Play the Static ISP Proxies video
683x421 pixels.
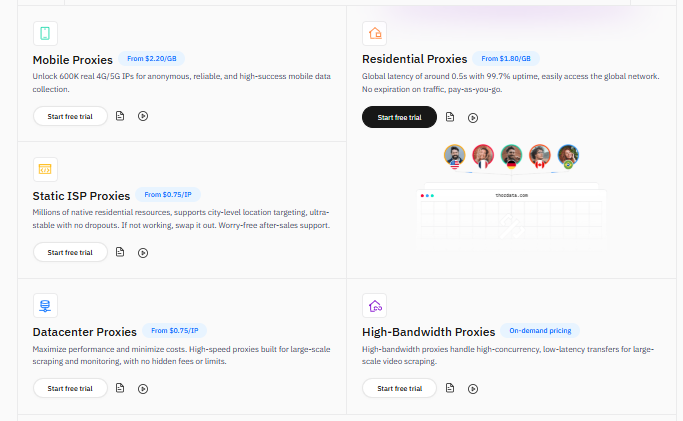pos(144,252)
